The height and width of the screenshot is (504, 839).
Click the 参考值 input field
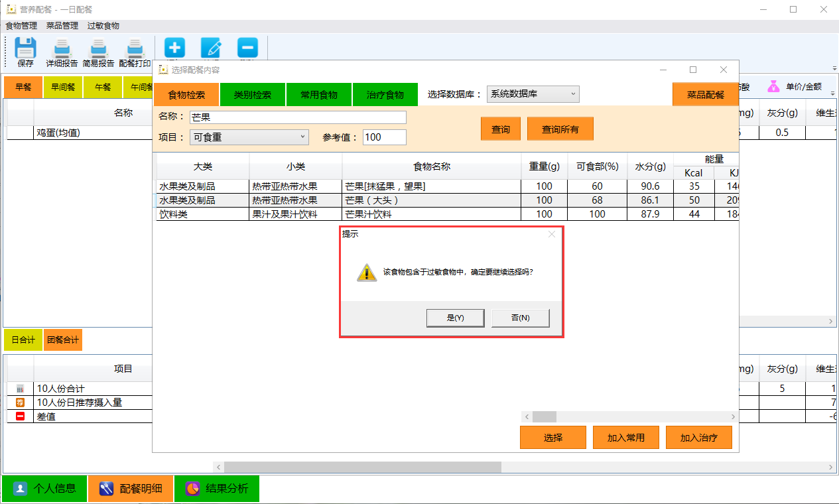point(384,137)
